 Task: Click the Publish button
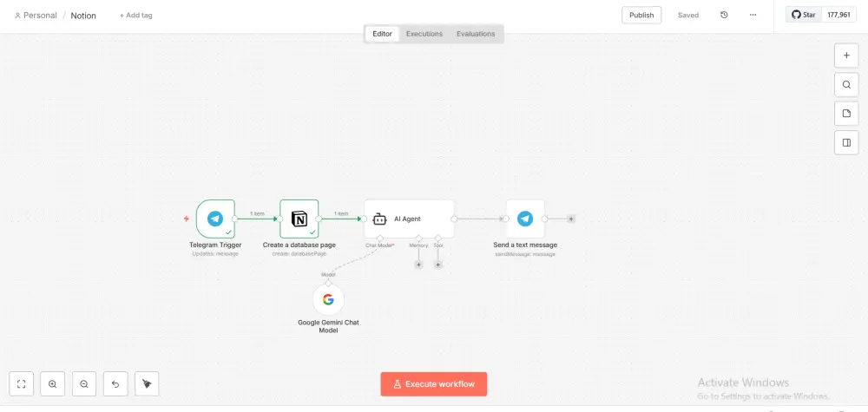point(641,15)
